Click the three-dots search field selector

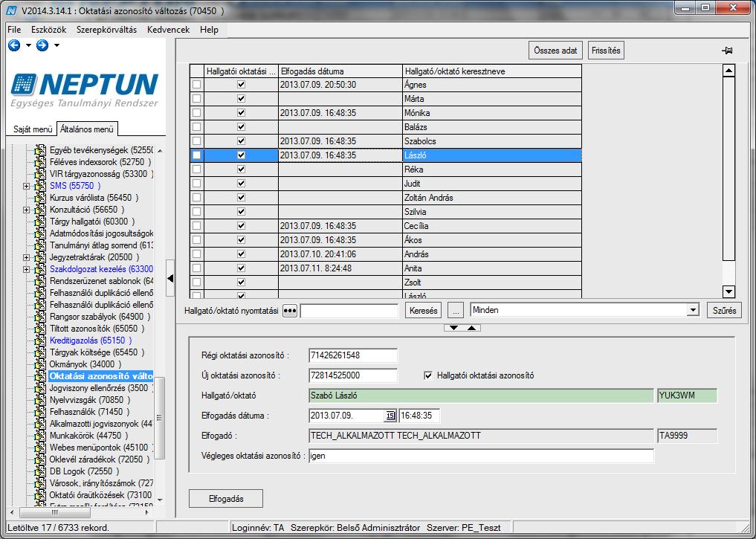click(x=289, y=311)
